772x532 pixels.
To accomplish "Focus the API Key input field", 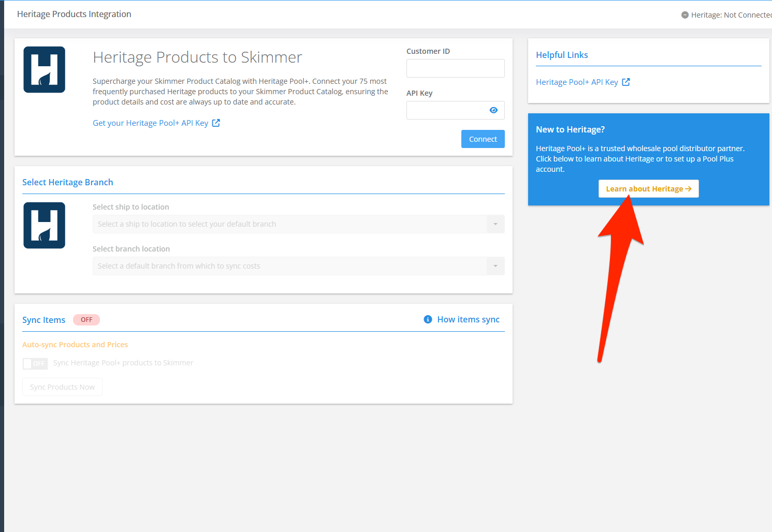I will pos(446,110).
